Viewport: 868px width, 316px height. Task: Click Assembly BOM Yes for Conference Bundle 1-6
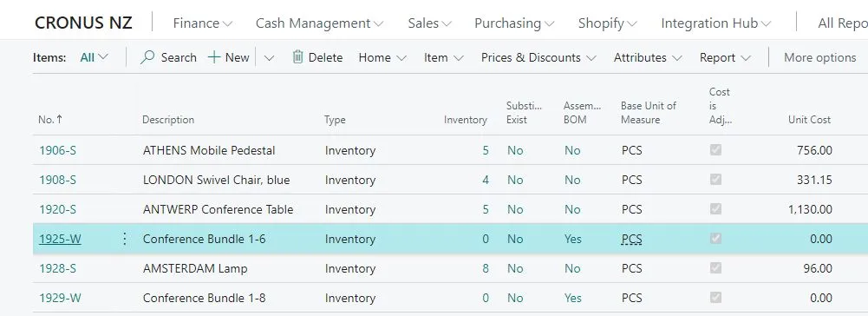[573, 239]
